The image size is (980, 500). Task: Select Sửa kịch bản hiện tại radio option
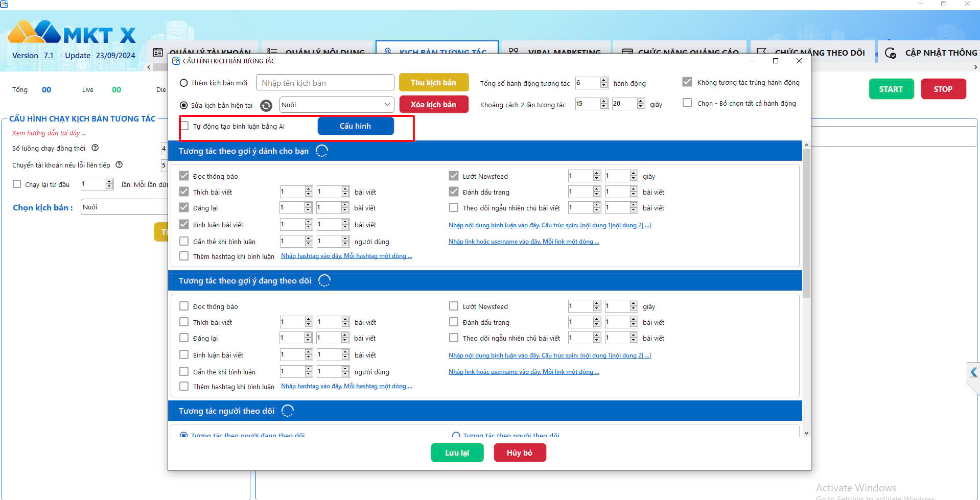pos(183,105)
